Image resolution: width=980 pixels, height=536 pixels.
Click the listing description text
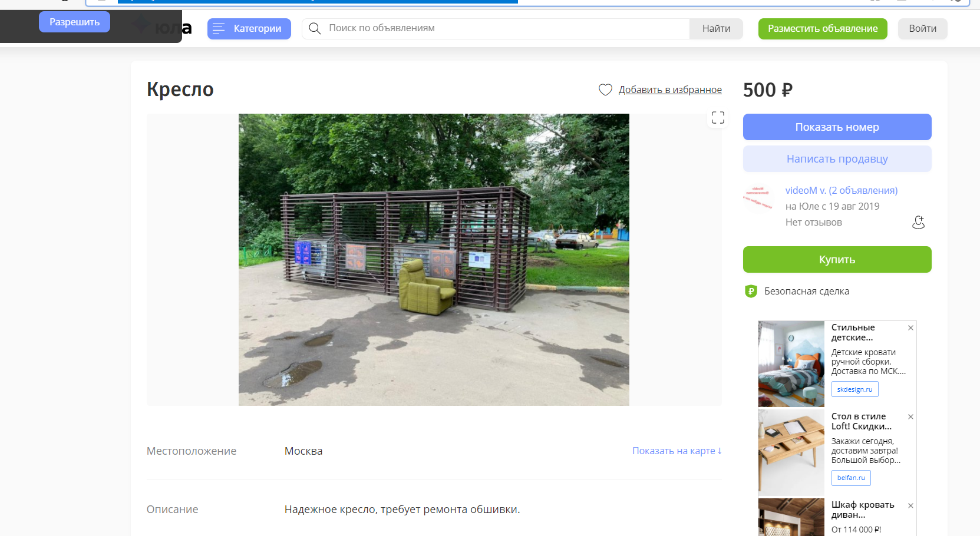click(402, 509)
